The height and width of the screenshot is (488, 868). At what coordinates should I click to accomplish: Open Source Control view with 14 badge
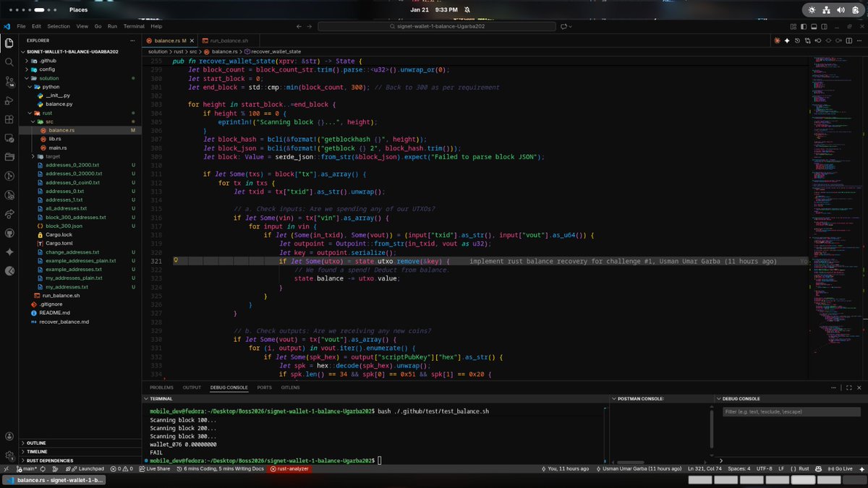tap(9, 81)
